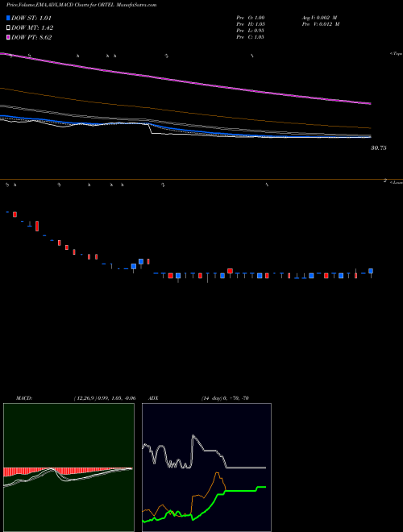The width and height of the screenshot is (403, 532).
Task: Click the white ADX line peak
Action: click(193, 435)
